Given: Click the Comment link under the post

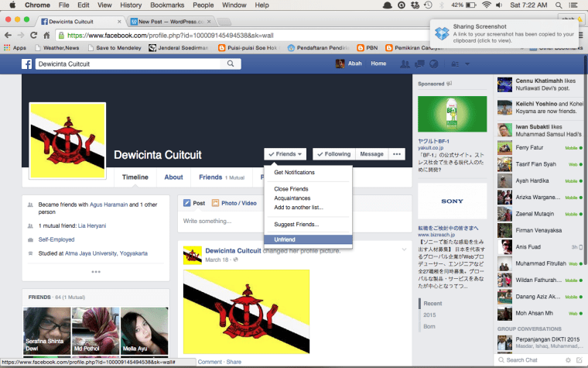Looking at the screenshot, I should click(210, 362).
